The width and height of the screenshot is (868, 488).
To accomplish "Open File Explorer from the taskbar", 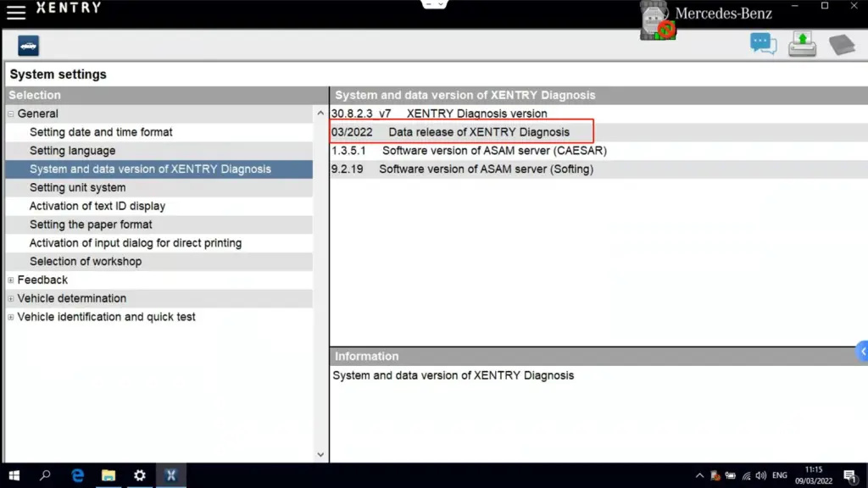I will [108, 475].
